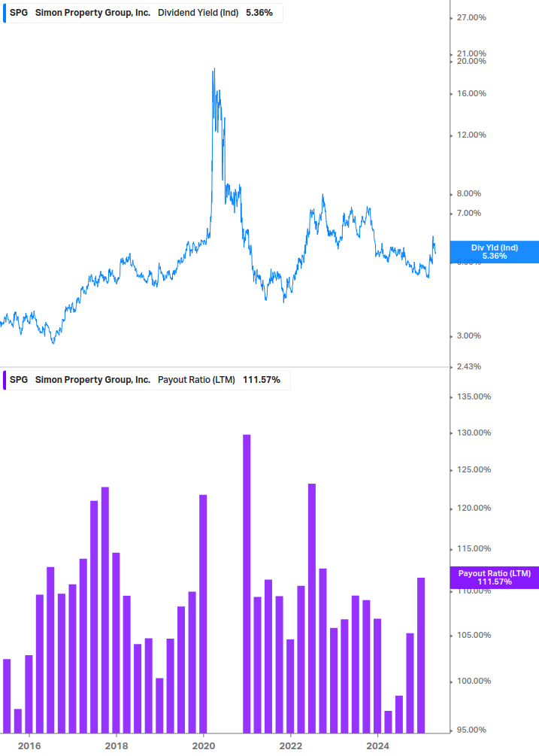
Task: Click the 95.00% axis value
Action: click(471, 730)
